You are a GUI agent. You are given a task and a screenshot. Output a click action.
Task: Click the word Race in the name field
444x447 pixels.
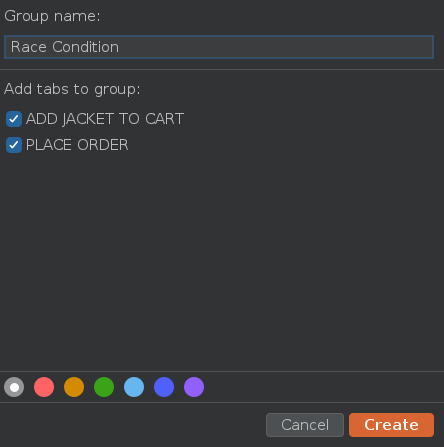tap(29, 47)
